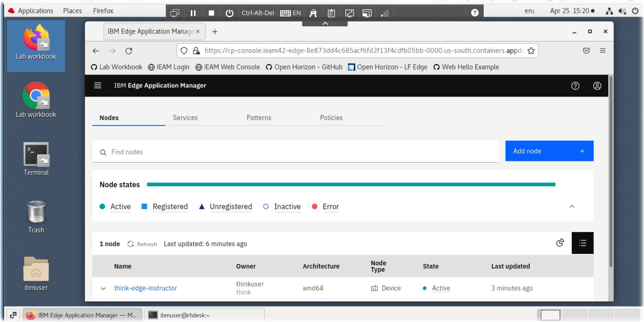Switch to the Policies tab

click(x=331, y=117)
